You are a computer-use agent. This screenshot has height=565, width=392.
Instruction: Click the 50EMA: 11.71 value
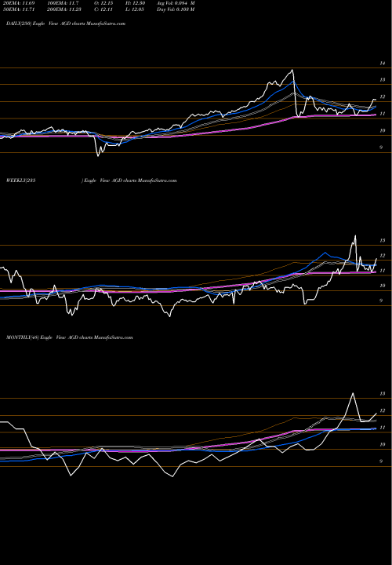coord(20,9)
